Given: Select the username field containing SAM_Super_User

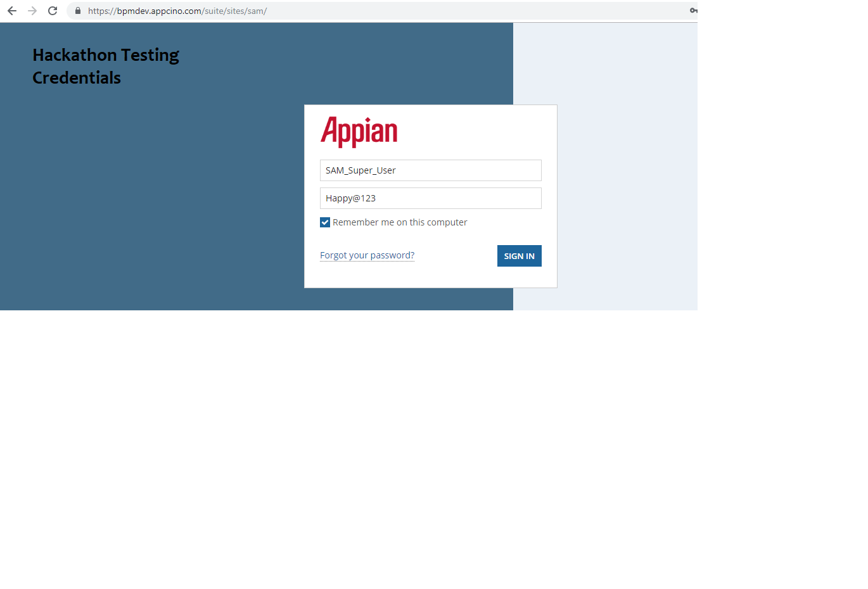Looking at the screenshot, I should 431,170.
